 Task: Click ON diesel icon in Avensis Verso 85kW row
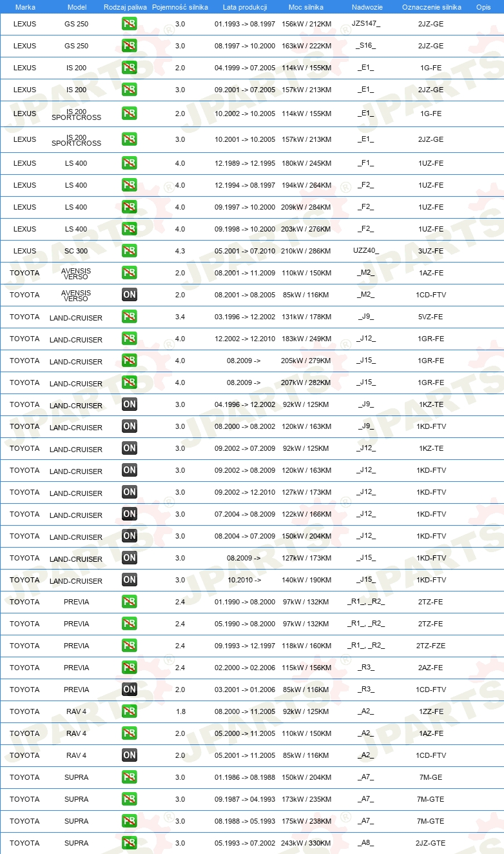click(130, 295)
